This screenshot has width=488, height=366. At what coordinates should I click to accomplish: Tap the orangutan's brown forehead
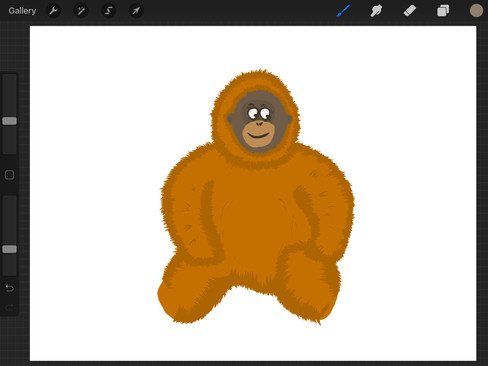click(x=260, y=98)
